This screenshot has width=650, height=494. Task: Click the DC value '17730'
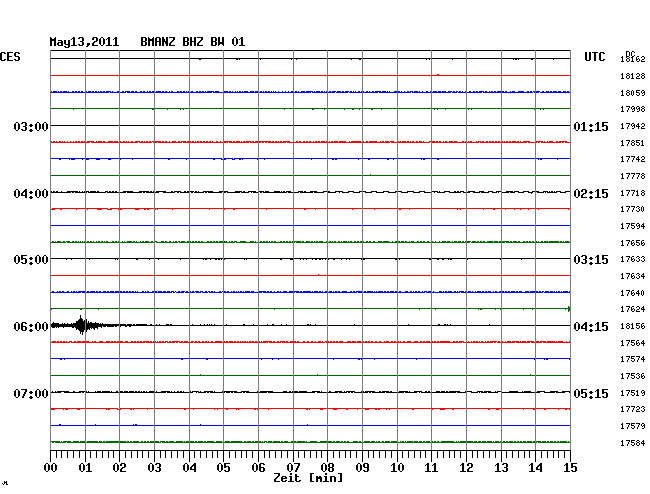pyautogui.click(x=633, y=210)
